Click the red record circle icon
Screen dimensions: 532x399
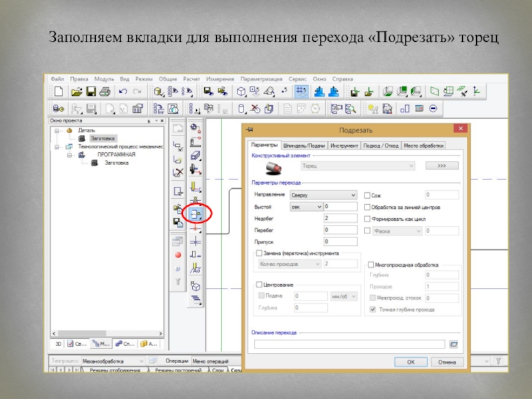click(x=178, y=255)
